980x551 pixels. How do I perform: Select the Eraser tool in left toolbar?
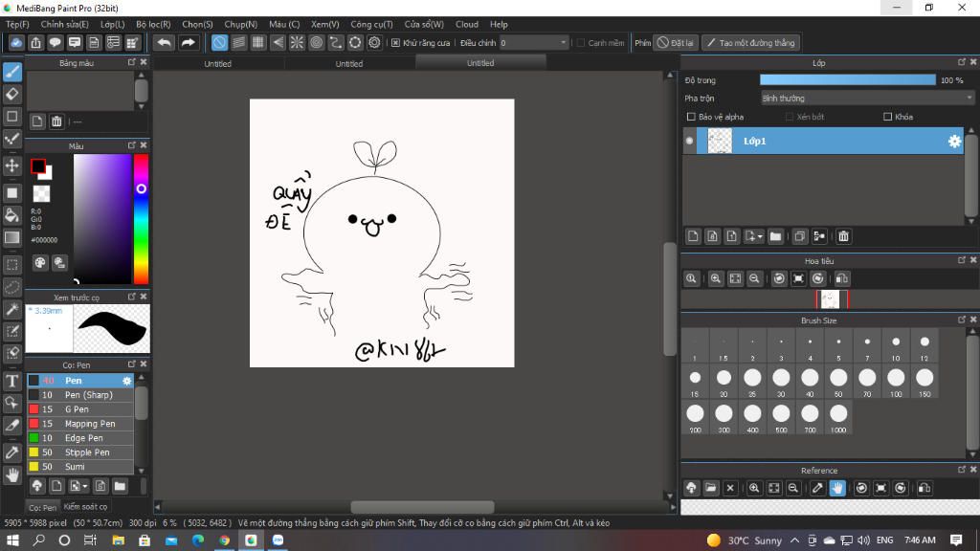(12, 94)
